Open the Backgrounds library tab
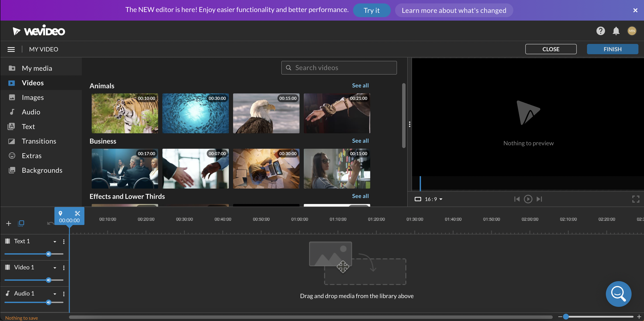This screenshot has height=321, width=644. click(42, 170)
